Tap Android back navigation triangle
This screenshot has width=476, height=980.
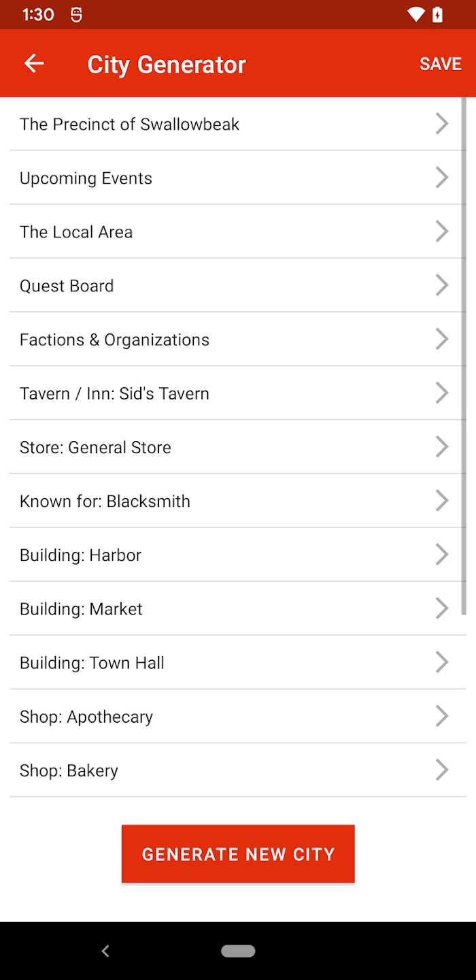coord(105,951)
